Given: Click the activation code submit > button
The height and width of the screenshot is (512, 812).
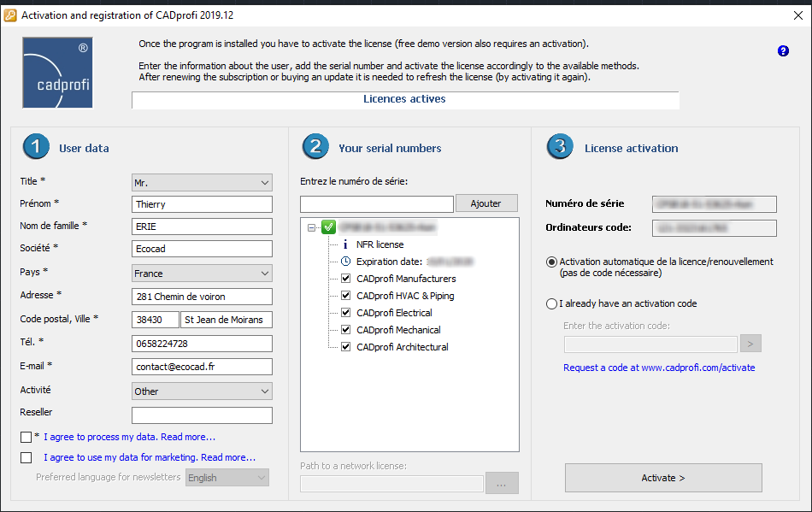Looking at the screenshot, I should (751, 344).
